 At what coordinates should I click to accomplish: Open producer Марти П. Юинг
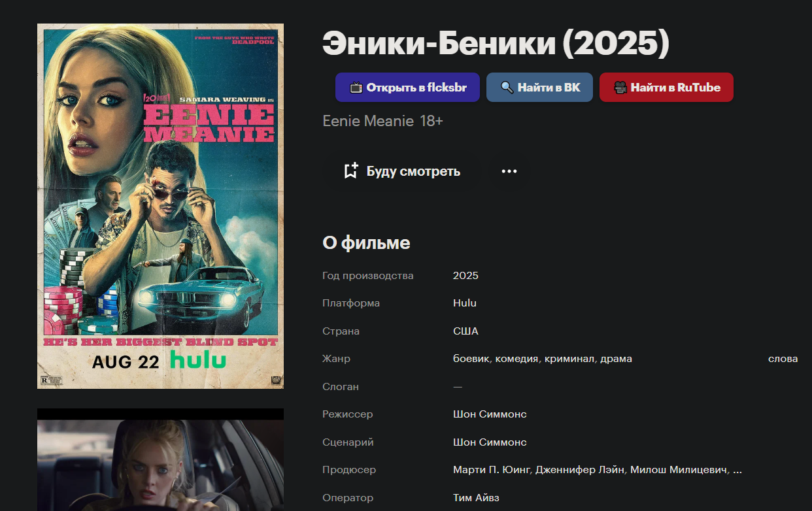click(493, 470)
